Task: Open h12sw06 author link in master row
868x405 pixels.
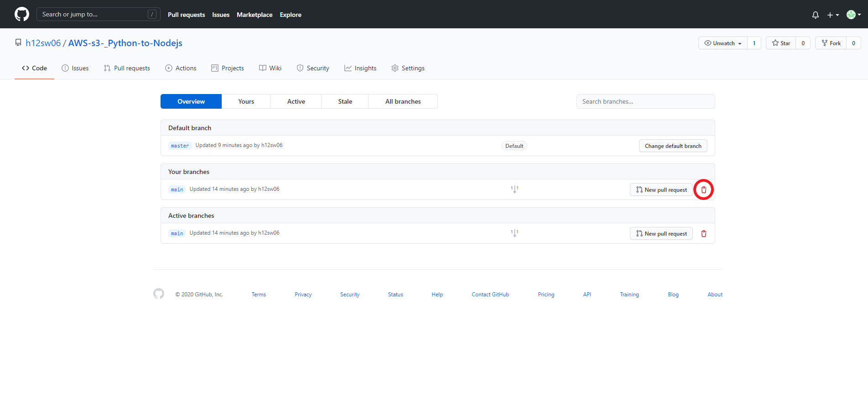Action: pyautogui.click(x=272, y=145)
